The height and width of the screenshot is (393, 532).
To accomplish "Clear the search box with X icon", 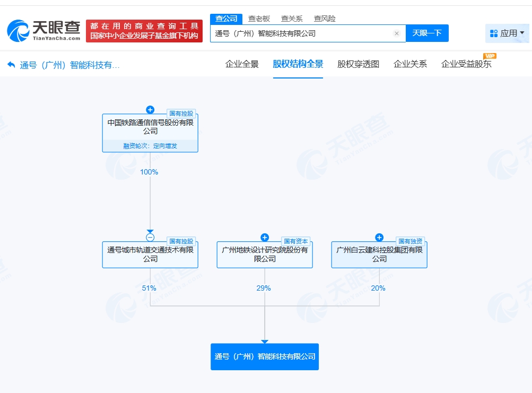I will point(396,33).
